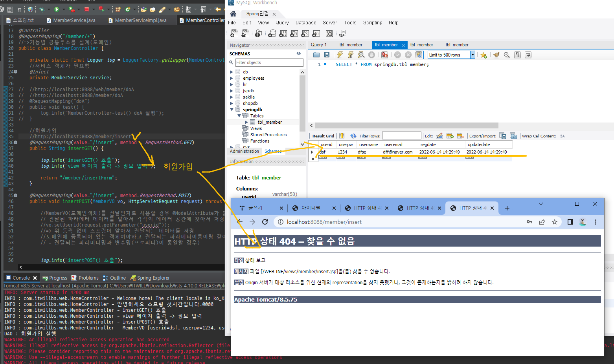Screen dimensions: 614x364
Task: Import records from file icon
Action: click(x=513, y=136)
